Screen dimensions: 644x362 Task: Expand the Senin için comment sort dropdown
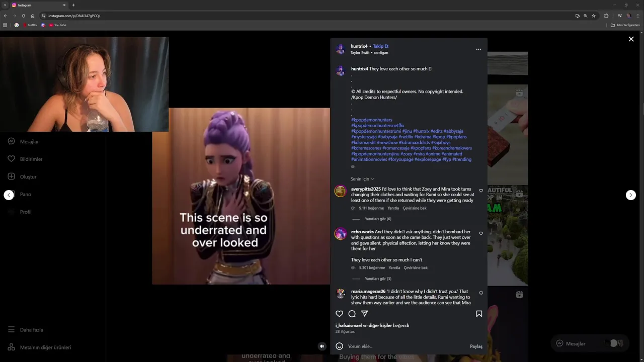coord(362,179)
